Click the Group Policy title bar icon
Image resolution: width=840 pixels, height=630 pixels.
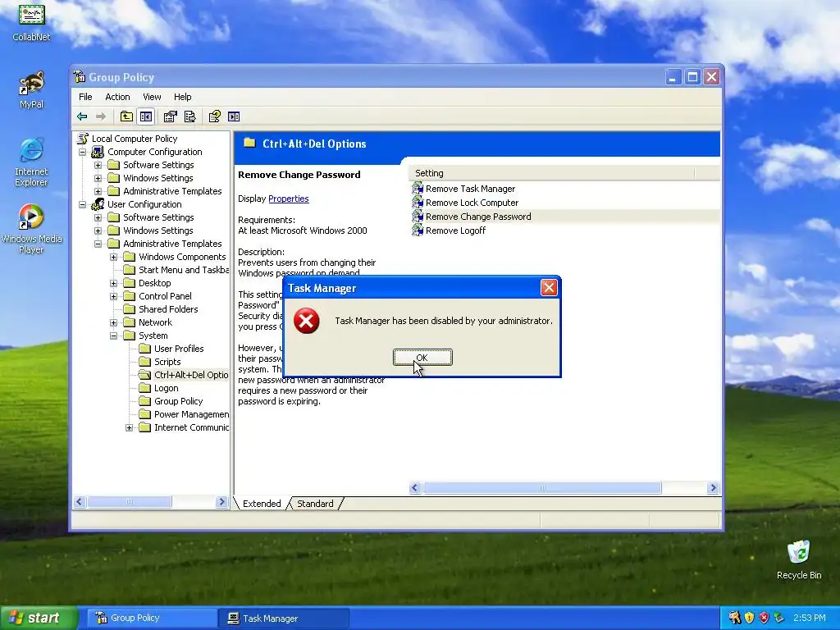tap(80, 76)
